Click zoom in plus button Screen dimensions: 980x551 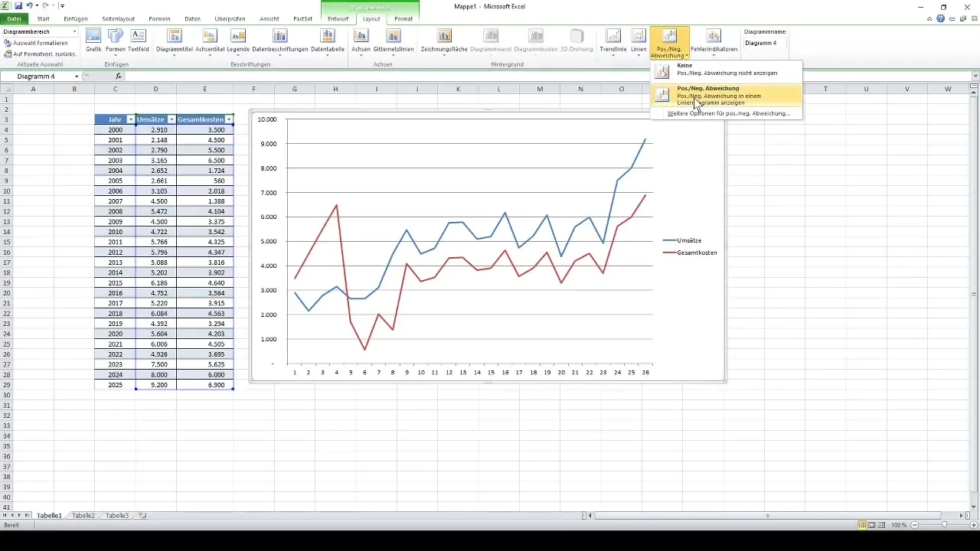pyautogui.click(x=974, y=525)
